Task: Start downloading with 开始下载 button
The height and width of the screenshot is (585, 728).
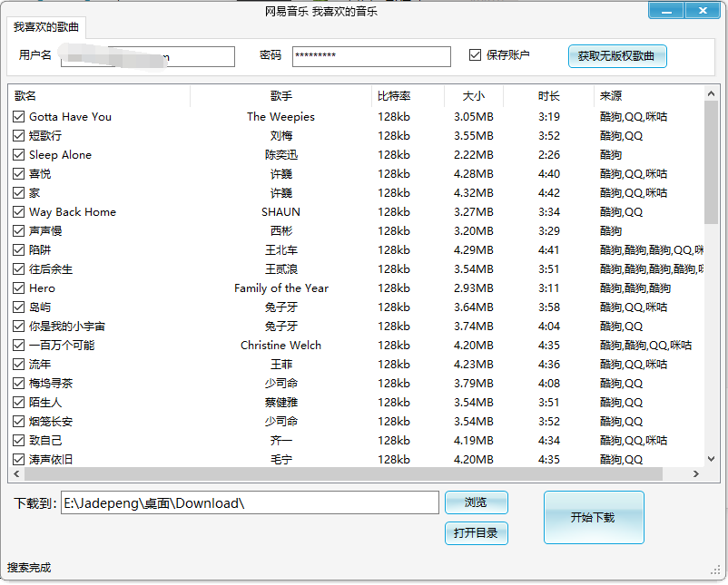Action: tap(594, 517)
